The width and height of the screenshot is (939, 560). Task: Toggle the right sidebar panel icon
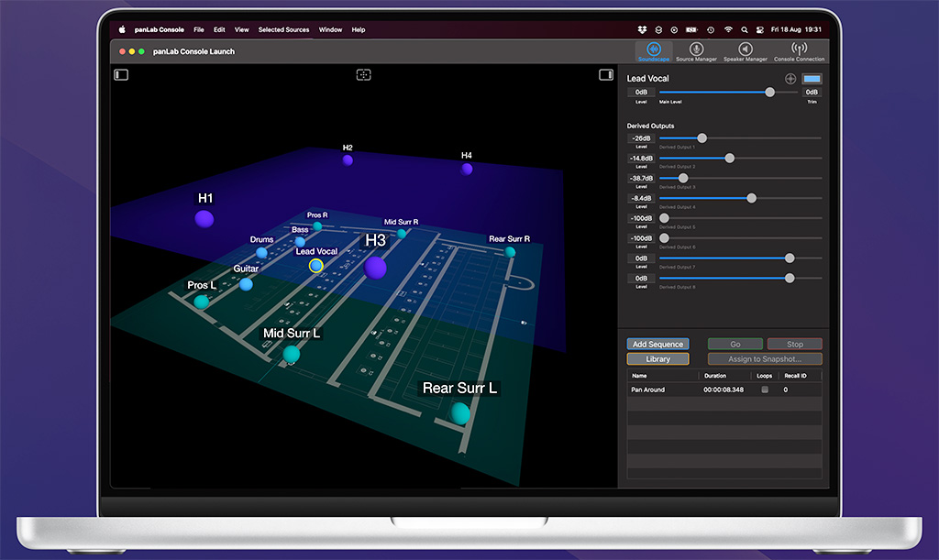coord(606,75)
